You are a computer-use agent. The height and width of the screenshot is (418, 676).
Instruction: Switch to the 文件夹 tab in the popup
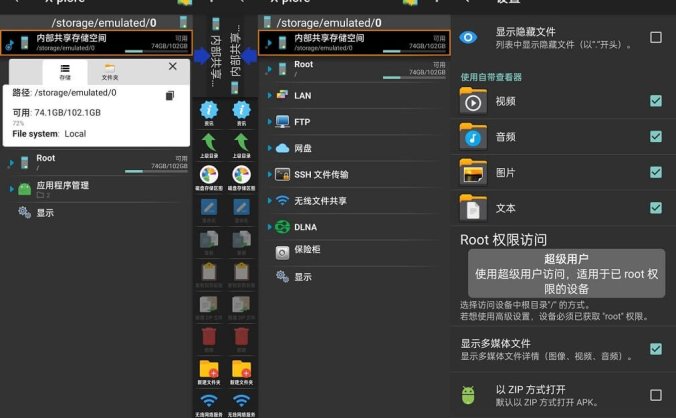tap(110, 72)
